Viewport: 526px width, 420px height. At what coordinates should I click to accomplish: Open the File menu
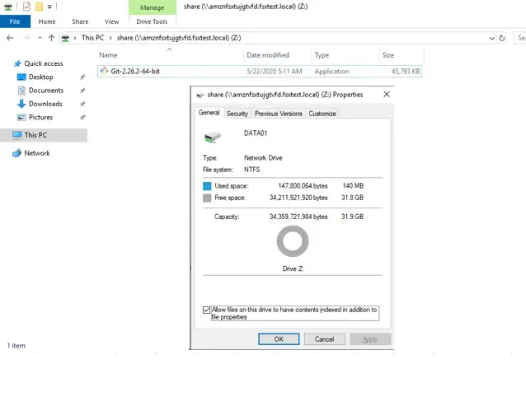click(x=15, y=21)
